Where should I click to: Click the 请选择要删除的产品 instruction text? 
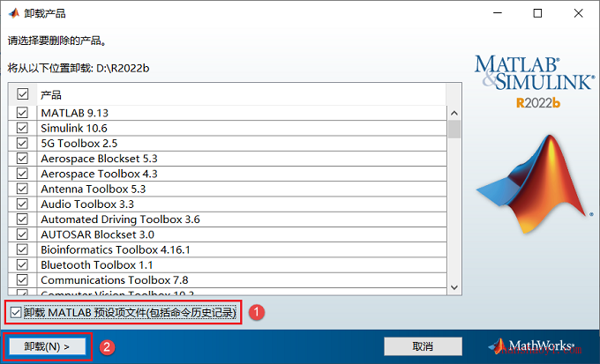pos(56,41)
